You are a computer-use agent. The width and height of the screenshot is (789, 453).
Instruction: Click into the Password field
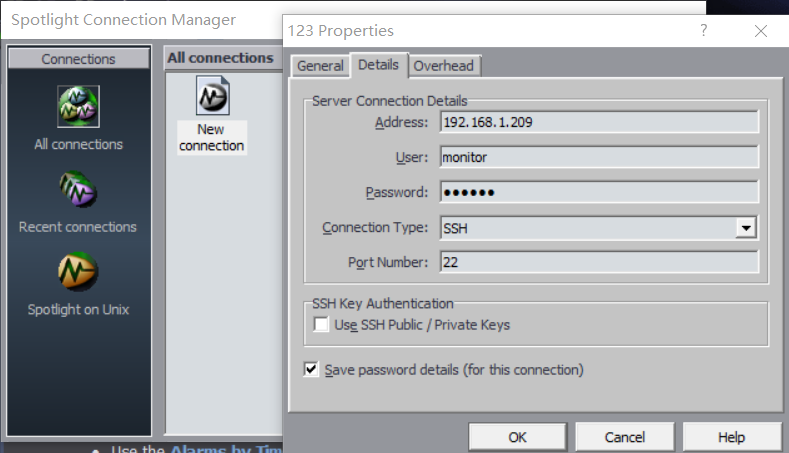598,192
